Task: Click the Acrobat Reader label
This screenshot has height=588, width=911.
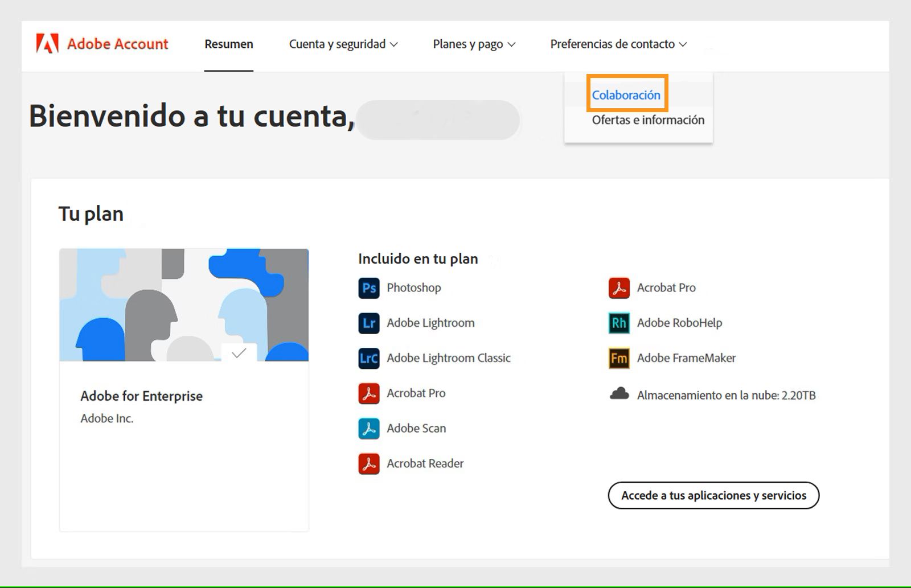Action: pos(425,464)
